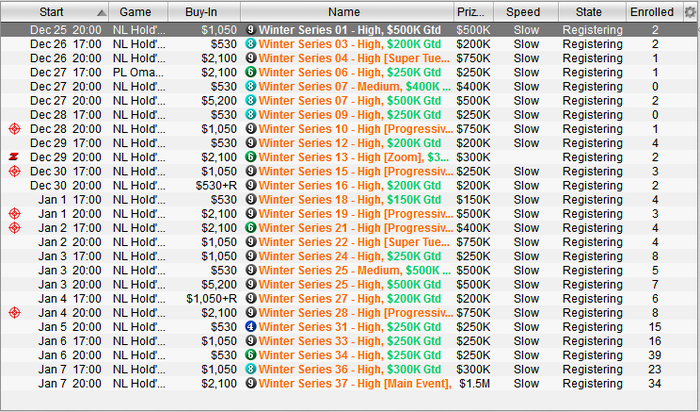The width and height of the screenshot is (700, 412).
Task: Select Winter Series 36 - High, $300K Gtd
Action: click(350, 369)
